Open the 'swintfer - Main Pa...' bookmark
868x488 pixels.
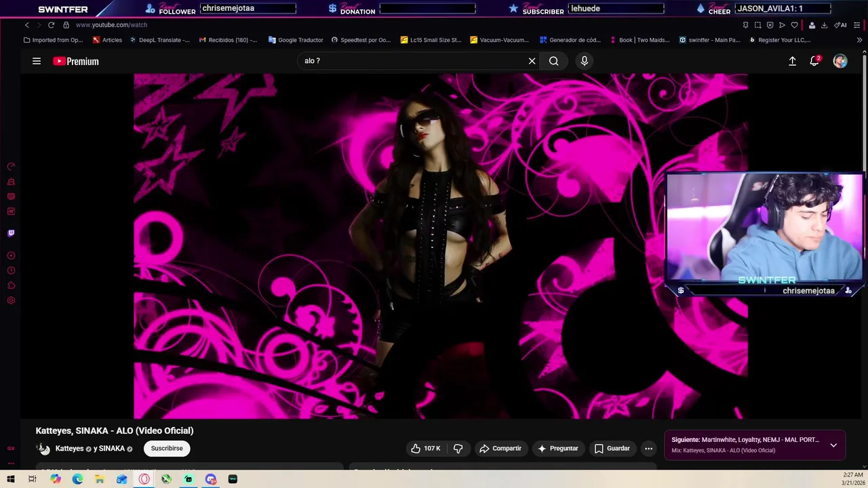(x=709, y=40)
